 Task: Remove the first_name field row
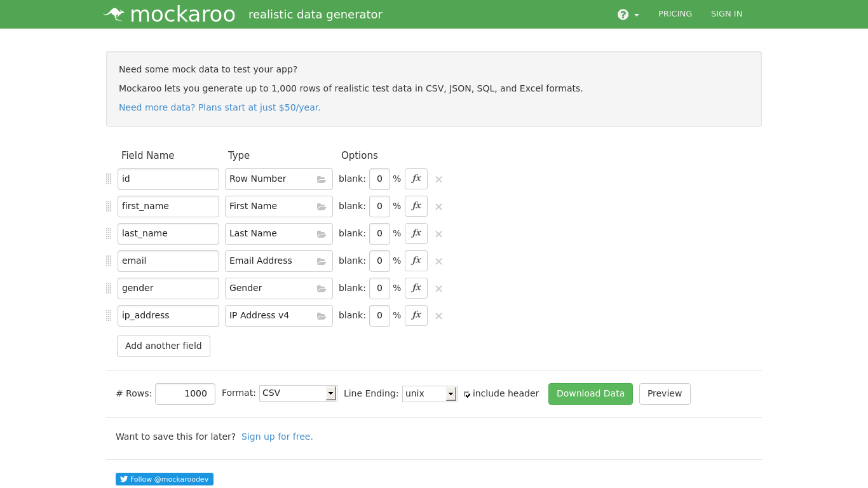click(438, 207)
